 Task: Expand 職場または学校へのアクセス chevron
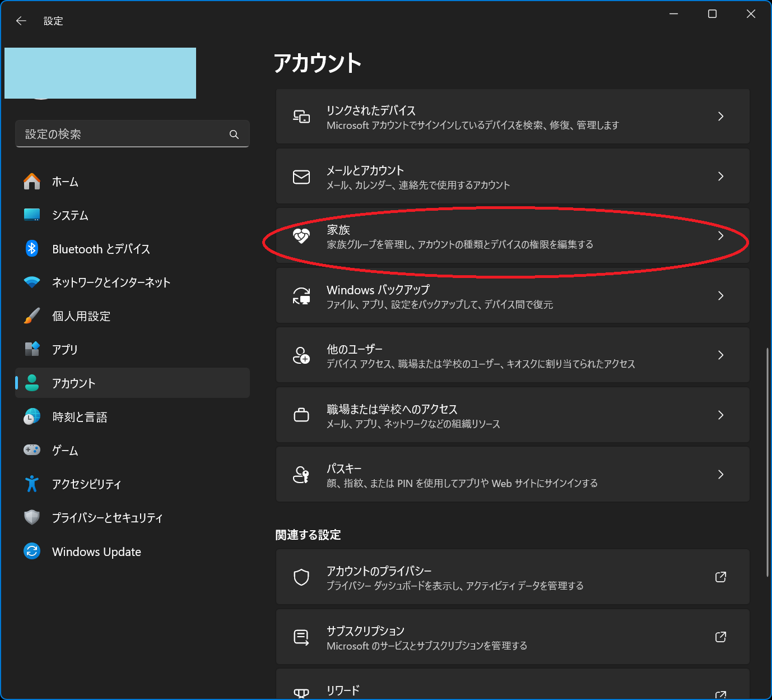pos(721,415)
